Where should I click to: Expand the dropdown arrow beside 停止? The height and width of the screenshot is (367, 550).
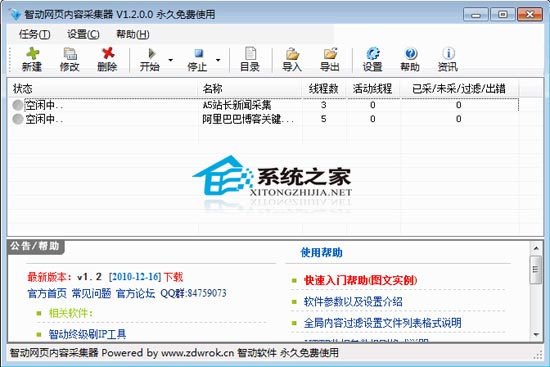point(218,60)
